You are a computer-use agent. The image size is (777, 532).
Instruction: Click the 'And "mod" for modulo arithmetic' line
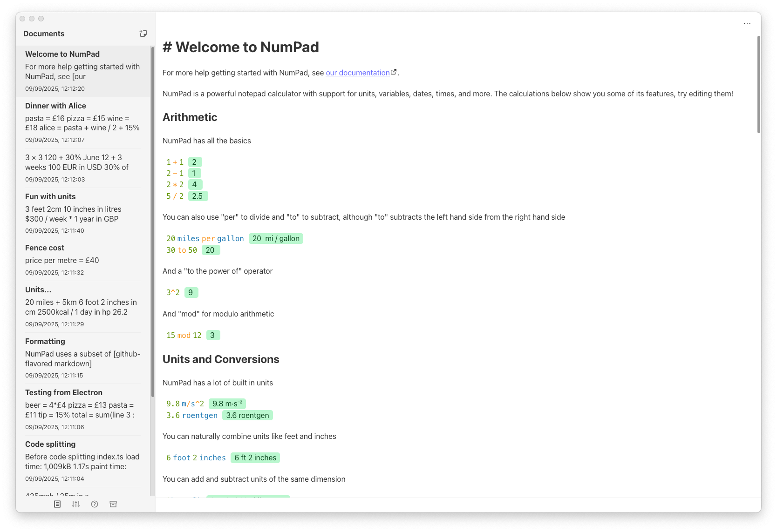218,314
